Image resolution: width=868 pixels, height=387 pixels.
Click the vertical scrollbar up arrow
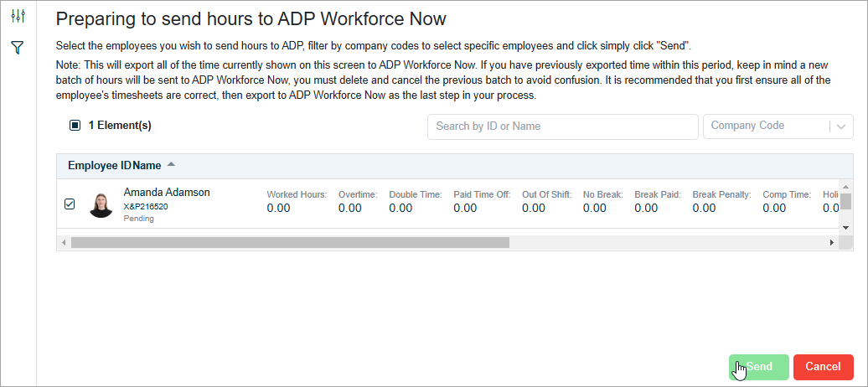pos(845,185)
